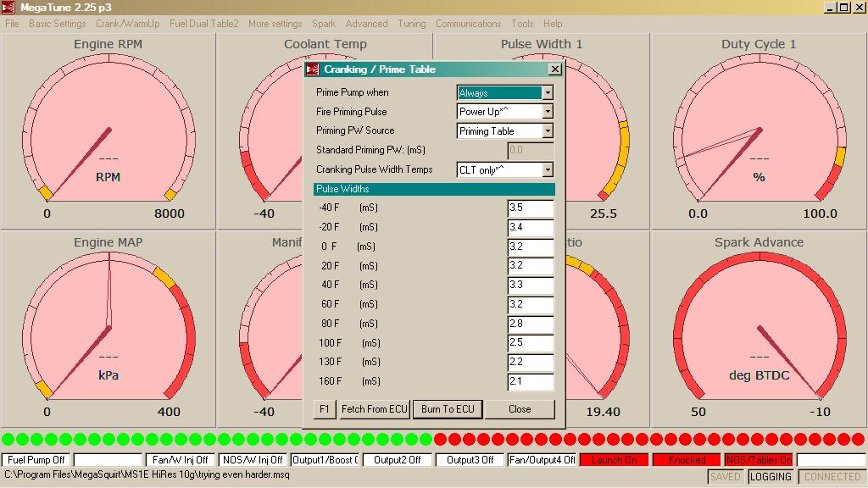This screenshot has width=868, height=488.
Task: Open the Prime Pump when dropdown
Action: point(548,93)
